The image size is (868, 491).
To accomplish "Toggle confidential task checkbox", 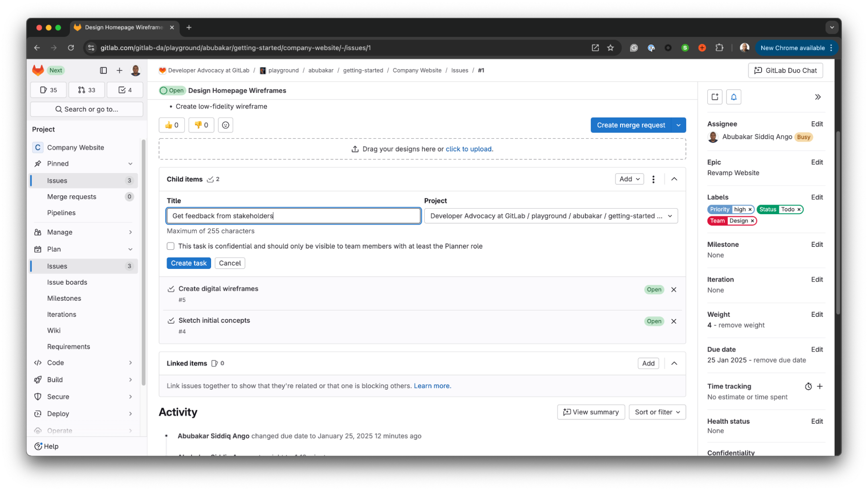I will pos(170,245).
